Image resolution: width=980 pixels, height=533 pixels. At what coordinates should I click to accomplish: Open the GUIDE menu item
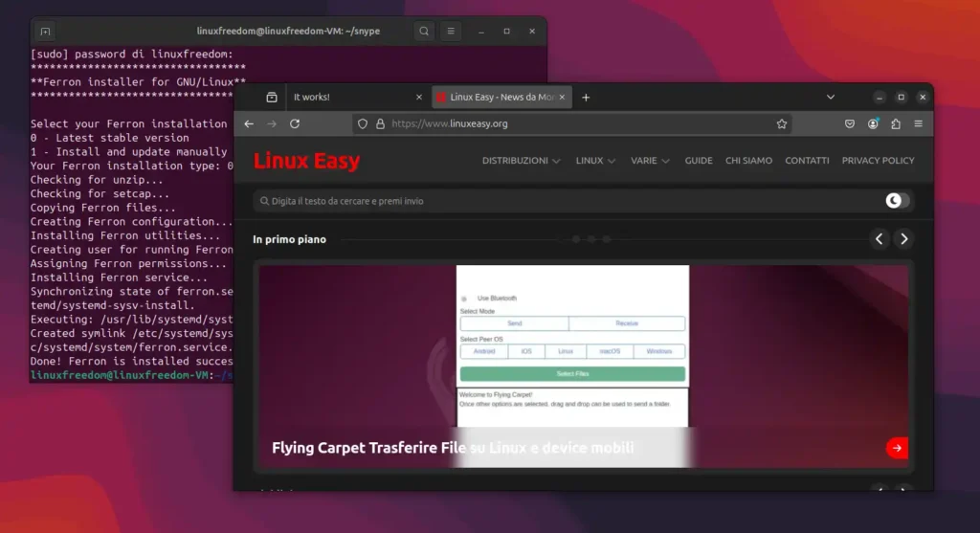tap(698, 161)
